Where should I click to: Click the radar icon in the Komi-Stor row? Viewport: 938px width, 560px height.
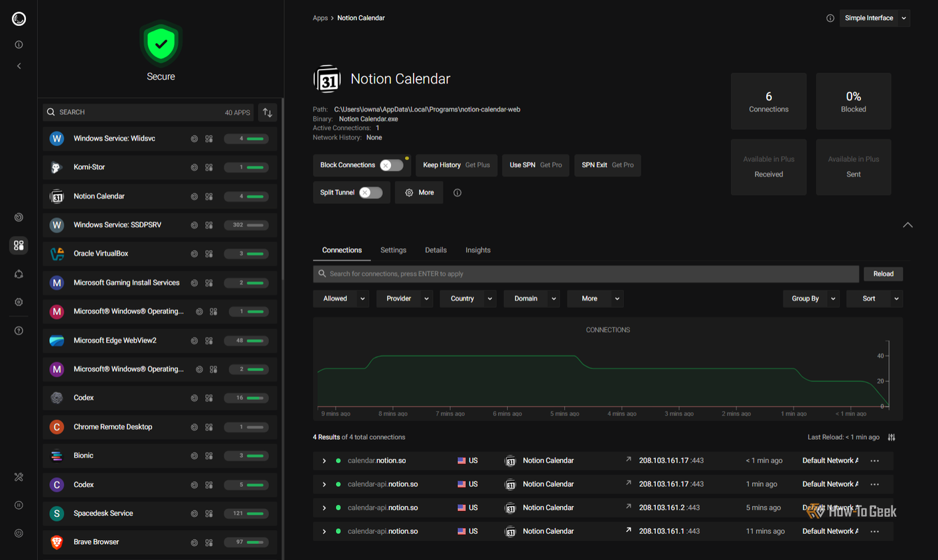click(195, 168)
